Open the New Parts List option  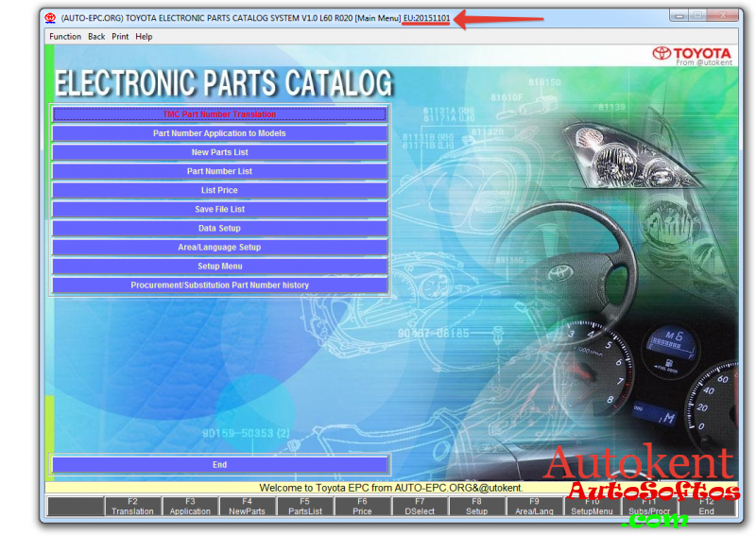tap(219, 152)
